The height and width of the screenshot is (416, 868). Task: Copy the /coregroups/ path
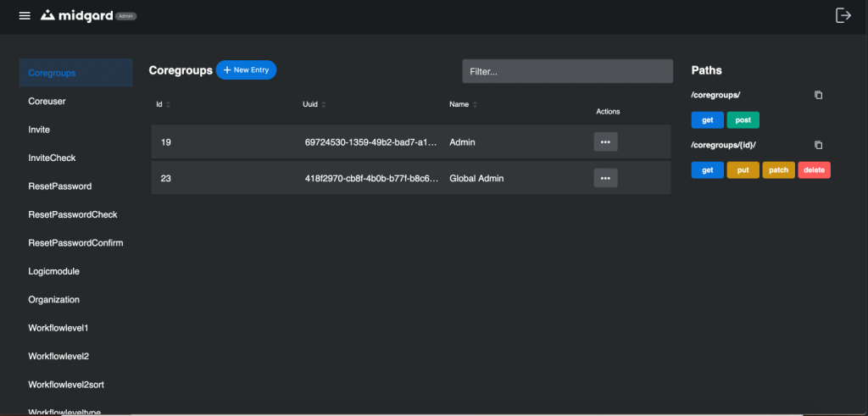818,95
